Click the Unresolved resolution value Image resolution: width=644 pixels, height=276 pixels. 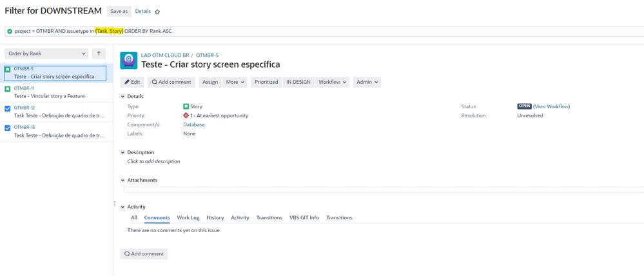(531, 115)
